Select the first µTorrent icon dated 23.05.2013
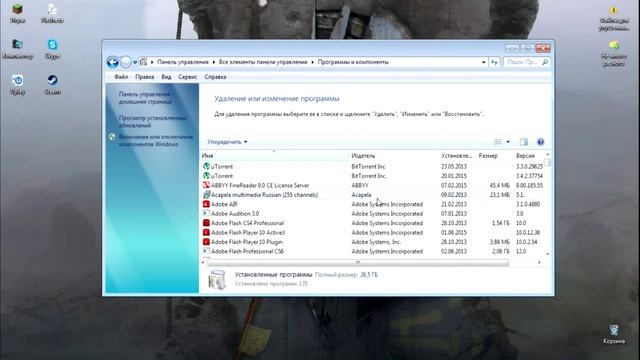 [x=207, y=167]
